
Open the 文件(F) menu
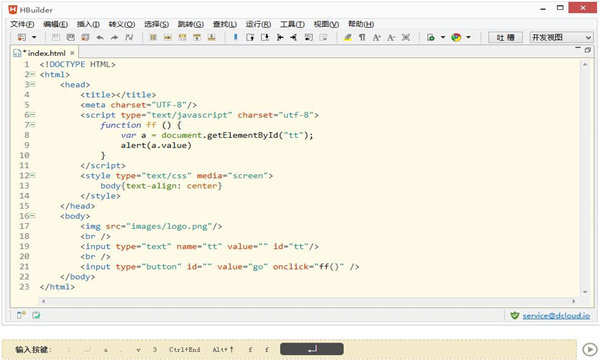22,24
